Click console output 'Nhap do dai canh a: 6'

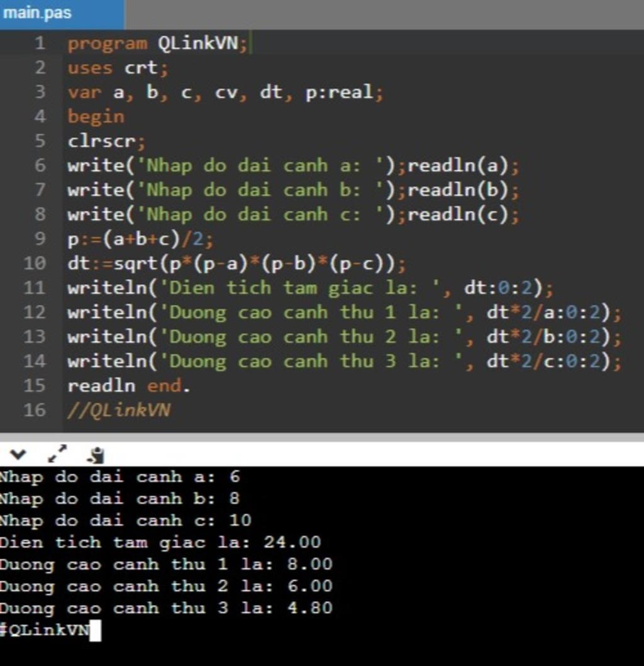click(x=120, y=477)
